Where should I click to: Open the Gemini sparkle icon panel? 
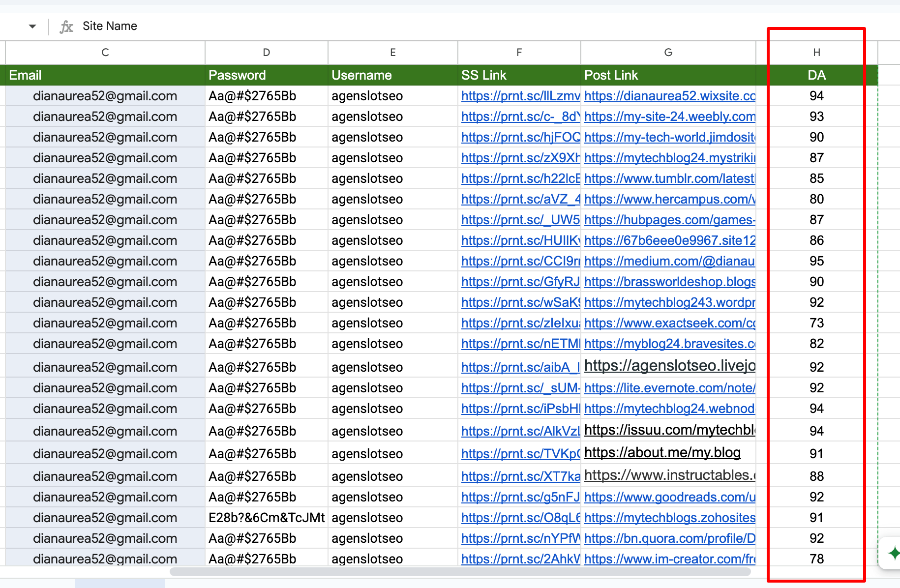coord(893,553)
